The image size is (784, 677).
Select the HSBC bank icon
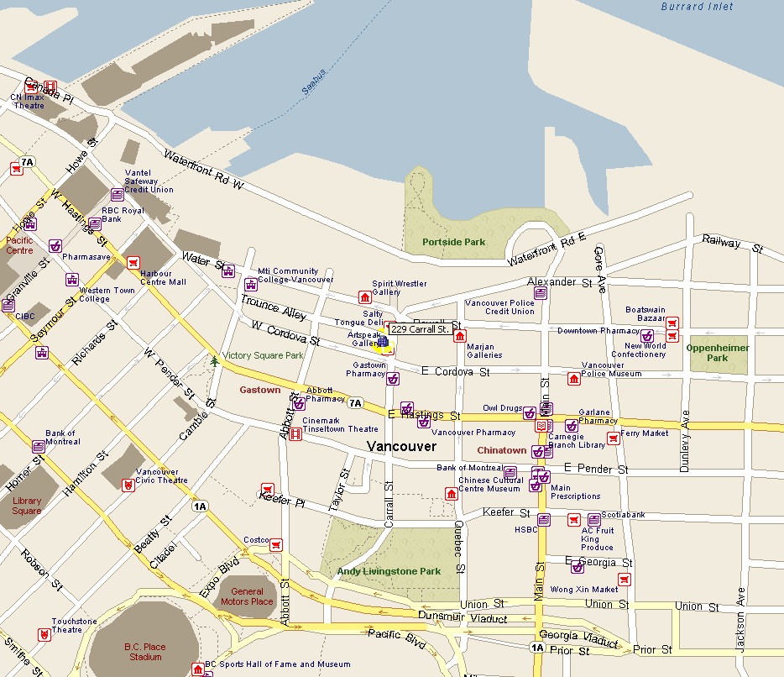pos(544,520)
